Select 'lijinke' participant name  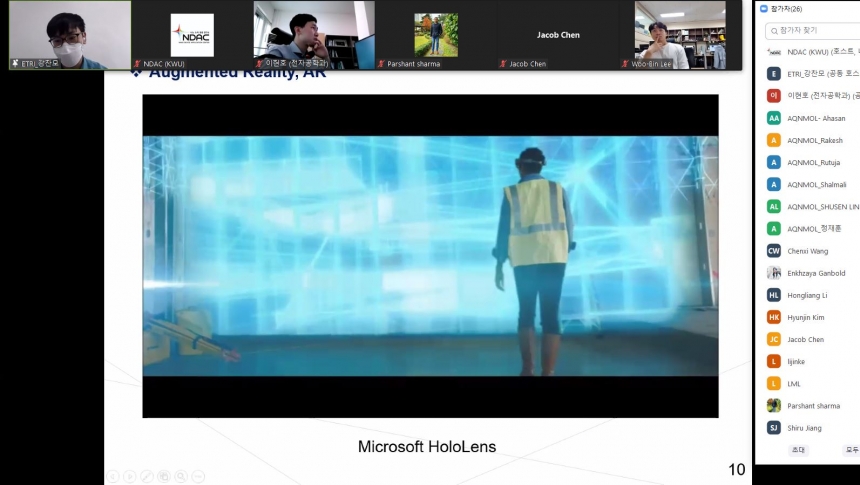(796, 362)
